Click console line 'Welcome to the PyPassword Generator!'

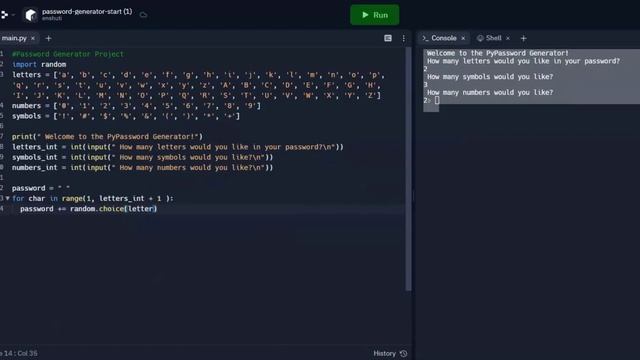(498, 53)
